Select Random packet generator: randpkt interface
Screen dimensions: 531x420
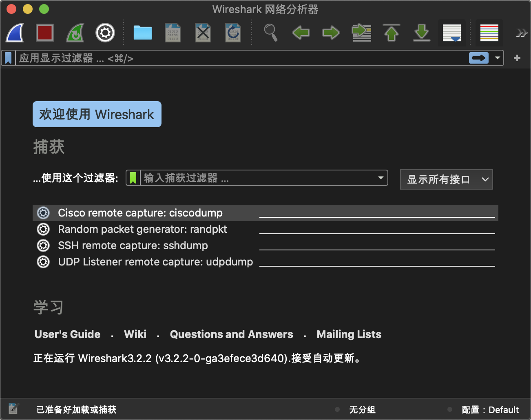(265, 229)
